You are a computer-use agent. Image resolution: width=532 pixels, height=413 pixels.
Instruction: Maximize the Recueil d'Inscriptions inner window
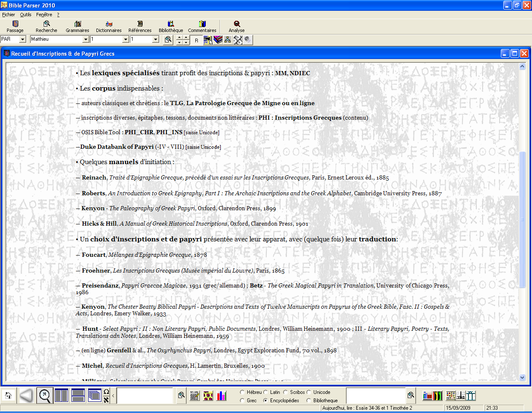pos(515,54)
